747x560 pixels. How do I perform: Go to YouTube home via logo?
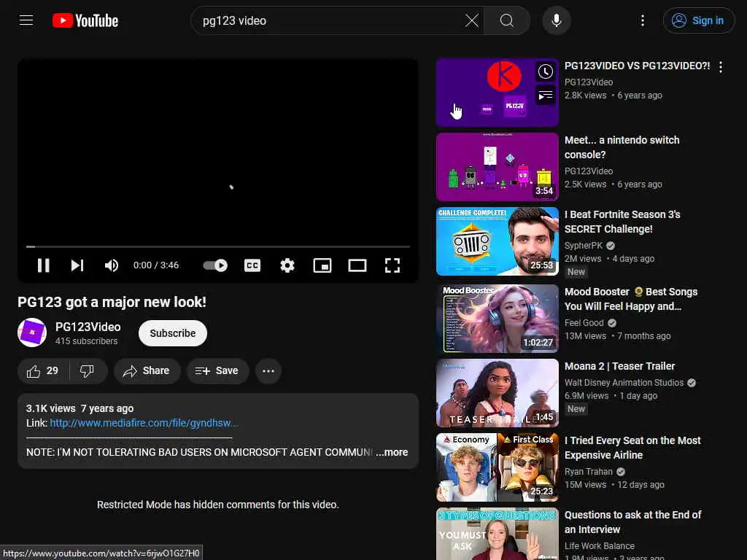(x=85, y=20)
